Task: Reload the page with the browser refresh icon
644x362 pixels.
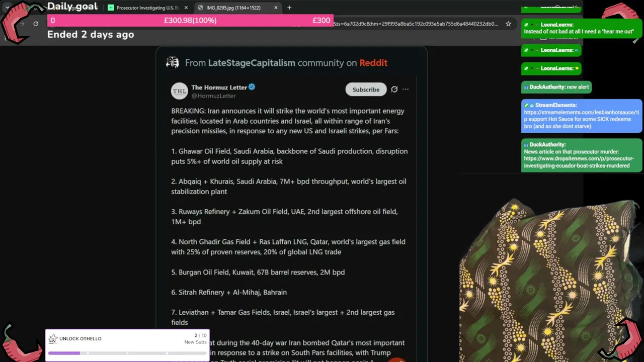Action: coord(36,24)
